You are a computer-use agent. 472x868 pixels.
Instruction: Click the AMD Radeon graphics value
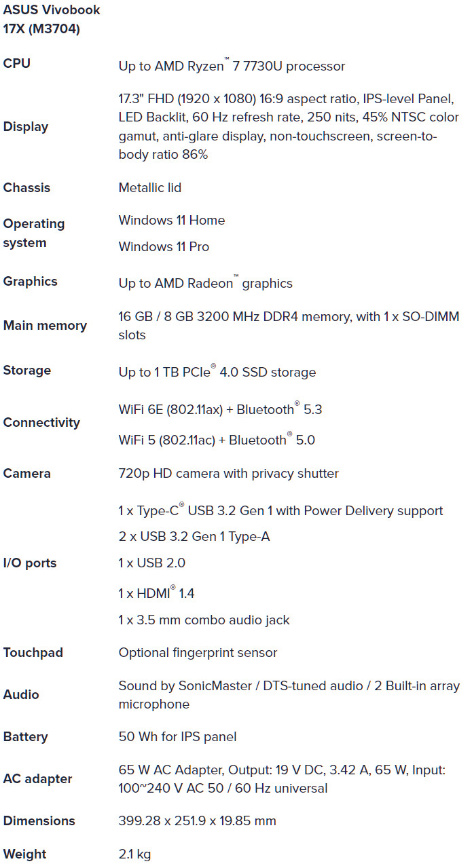coord(206,283)
